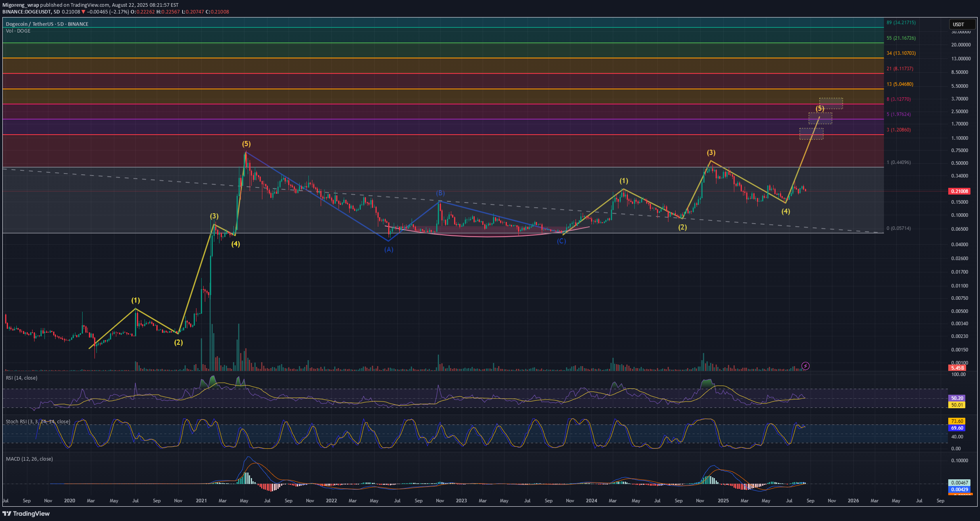Click the 2021 year label on time axis
This screenshot has height=521, width=980.
pos(201,501)
